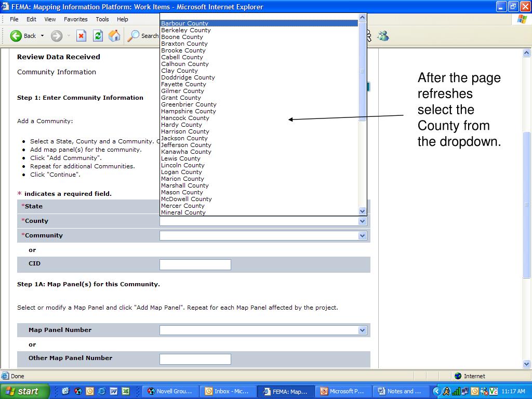Click the CID text field
The image size is (532, 399).
tap(195, 264)
